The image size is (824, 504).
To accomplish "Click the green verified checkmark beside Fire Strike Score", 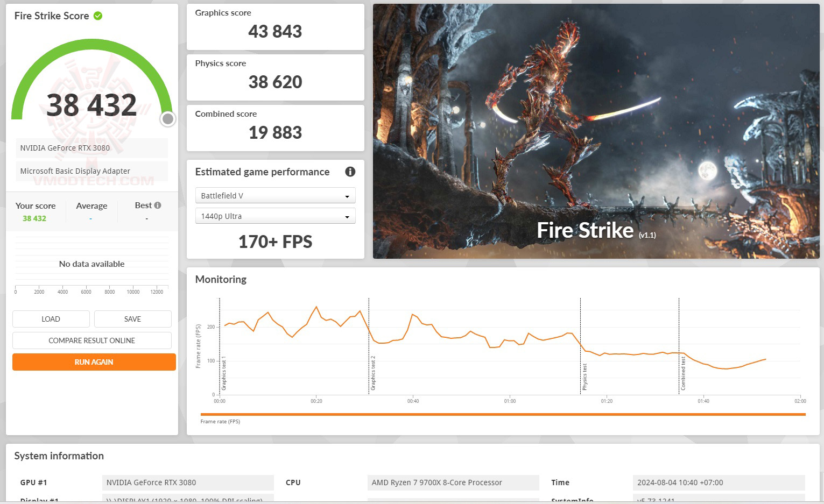I will [98, 16].
